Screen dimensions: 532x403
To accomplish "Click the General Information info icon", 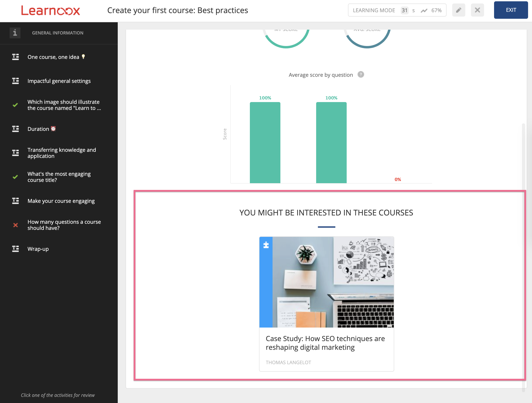I will click(15, 33).
